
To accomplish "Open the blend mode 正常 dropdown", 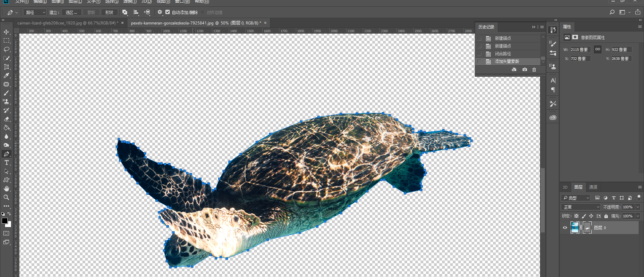I will point(581,207).
